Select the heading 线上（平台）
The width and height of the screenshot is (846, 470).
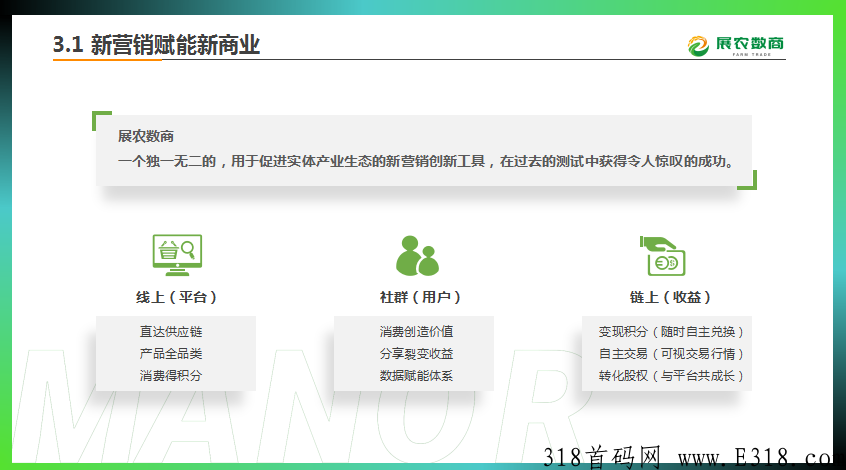[176, 297]
